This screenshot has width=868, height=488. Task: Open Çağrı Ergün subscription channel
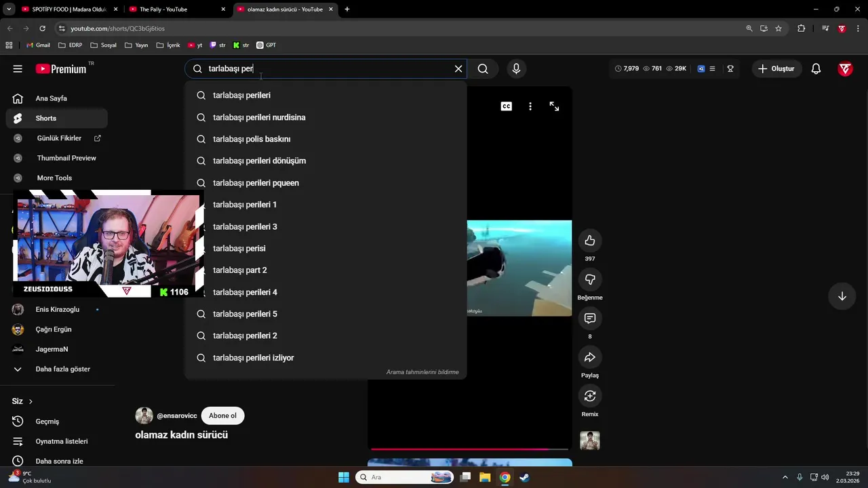57,329
